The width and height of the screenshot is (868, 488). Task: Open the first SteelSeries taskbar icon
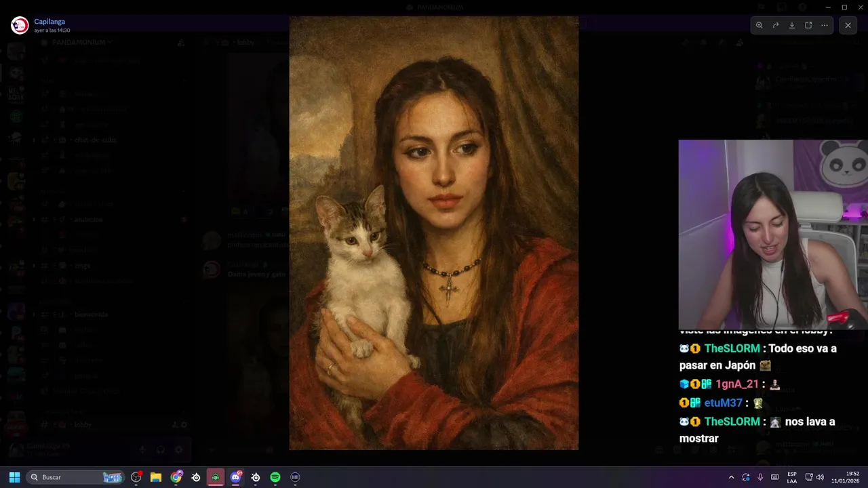(x=196, y=477)
